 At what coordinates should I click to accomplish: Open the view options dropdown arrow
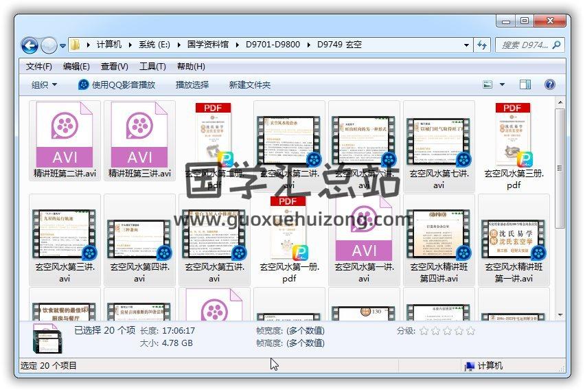(x=502, y=84)
